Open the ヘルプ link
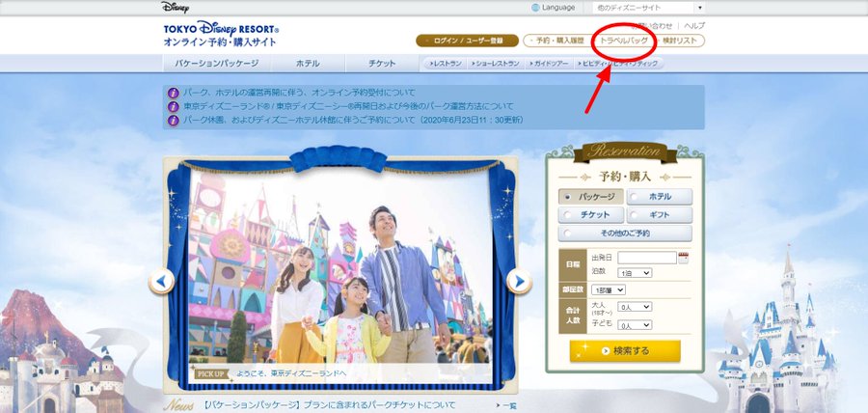The image size is (868, 413). click(x=694, y=25)
